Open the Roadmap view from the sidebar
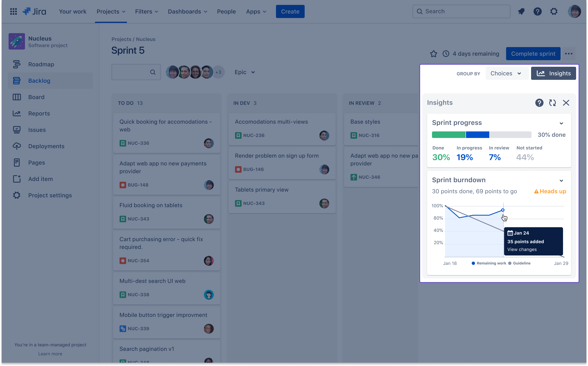The height and width of the screenshot is (366, 588). click(x=41, y=64)
